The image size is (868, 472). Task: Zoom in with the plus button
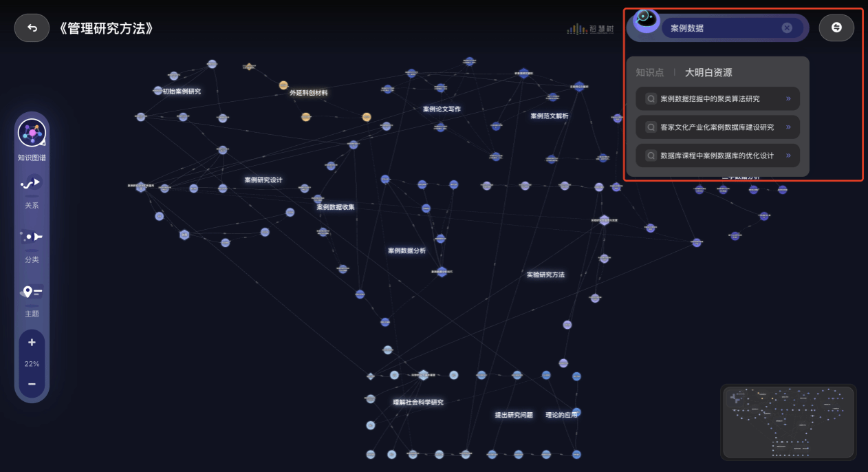32,343
